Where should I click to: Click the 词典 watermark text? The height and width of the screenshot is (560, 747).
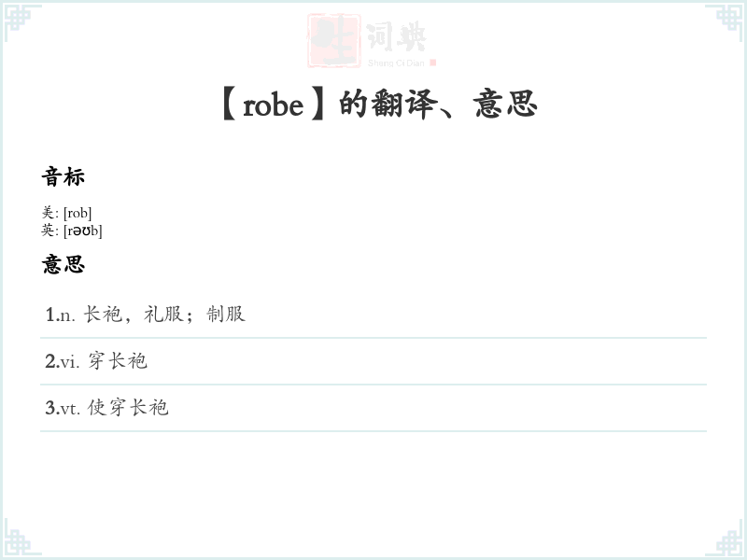(396, 36)
